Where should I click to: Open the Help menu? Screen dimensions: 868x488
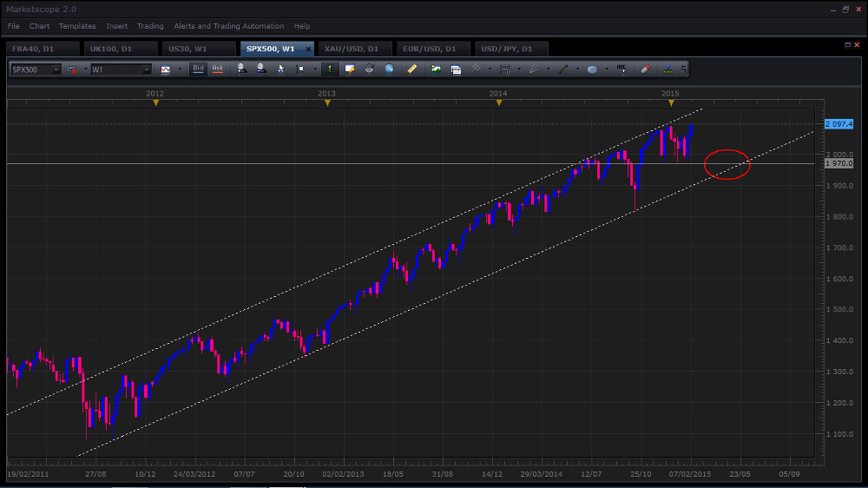tap(302, 26)
